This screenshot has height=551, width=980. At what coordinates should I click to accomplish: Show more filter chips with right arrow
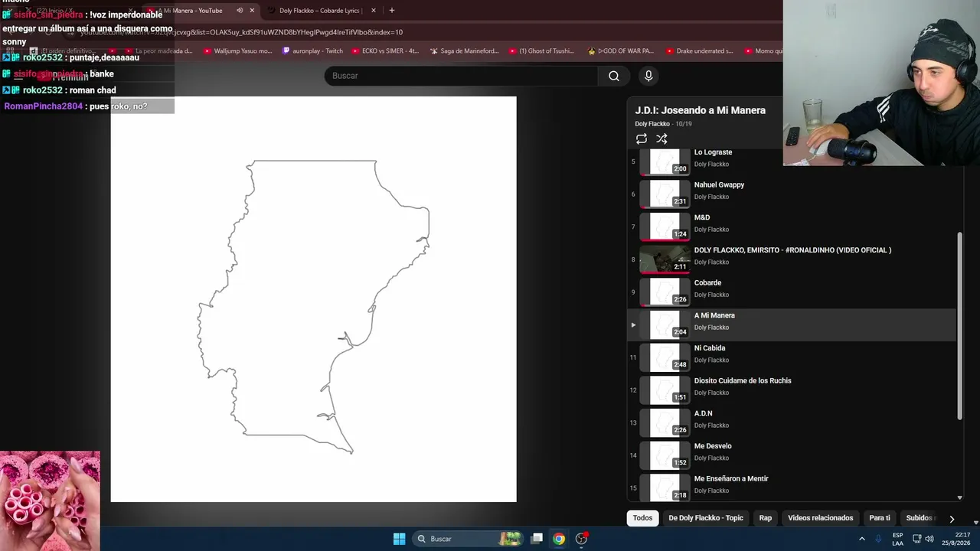tap(952, 518)
